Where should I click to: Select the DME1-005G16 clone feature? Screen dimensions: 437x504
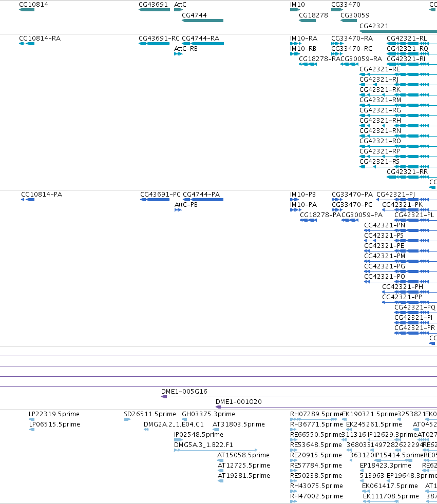point(299,397)
